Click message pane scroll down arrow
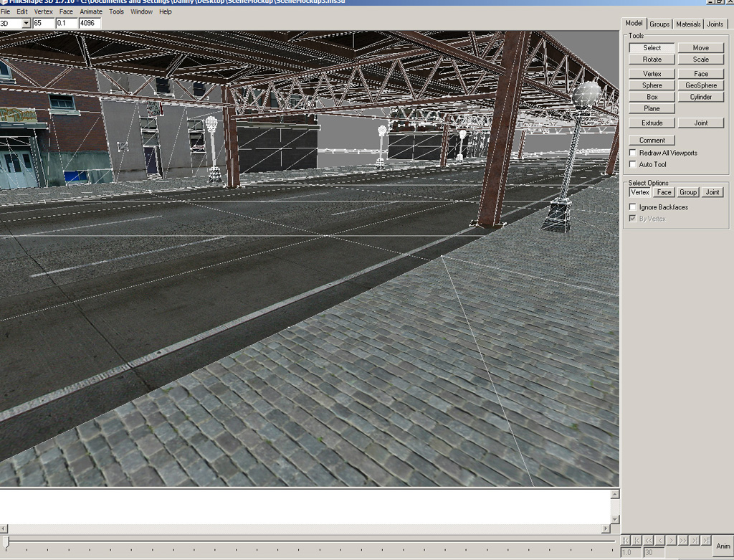Image resolution: width=734 pixels, height=560 pixels. click(614, 520)
